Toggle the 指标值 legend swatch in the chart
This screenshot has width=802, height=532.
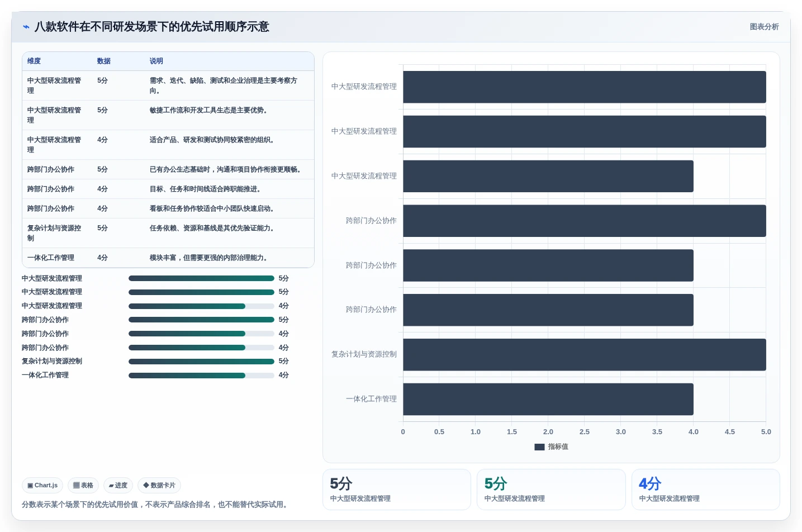pyautogui.click(x=539, y=447)
